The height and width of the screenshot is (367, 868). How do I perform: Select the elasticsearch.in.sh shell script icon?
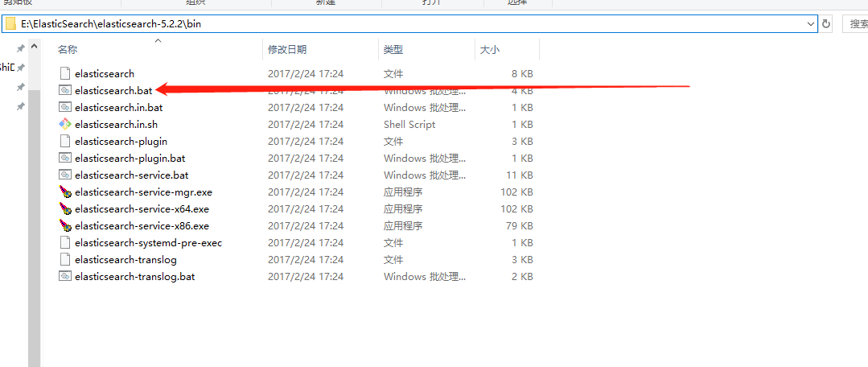[x=65, y=125]
